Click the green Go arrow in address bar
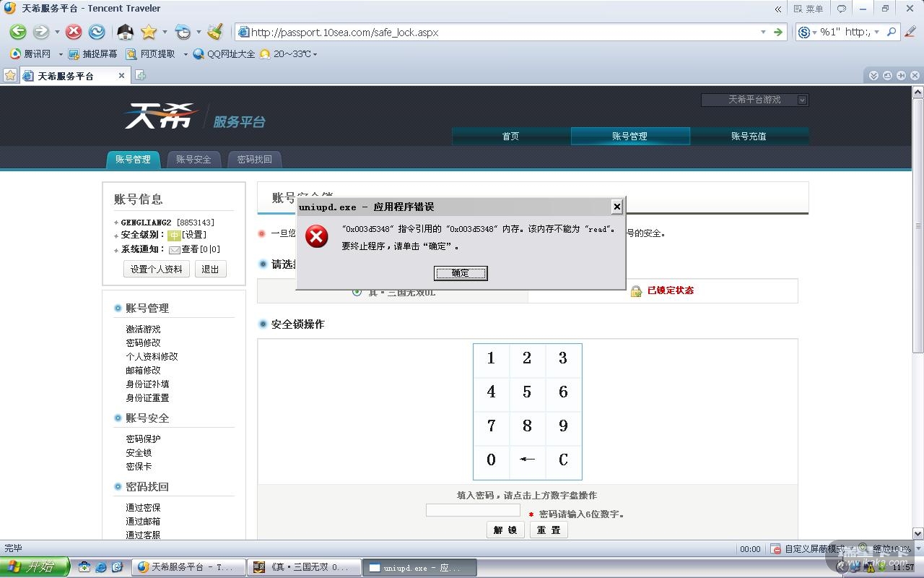 pos(777,32)
